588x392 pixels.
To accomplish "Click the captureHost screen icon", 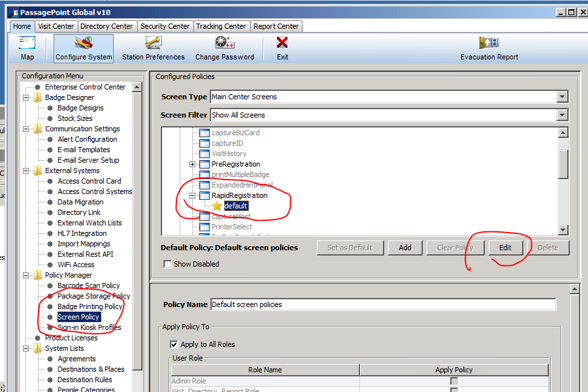I will (x=204, y=216).
